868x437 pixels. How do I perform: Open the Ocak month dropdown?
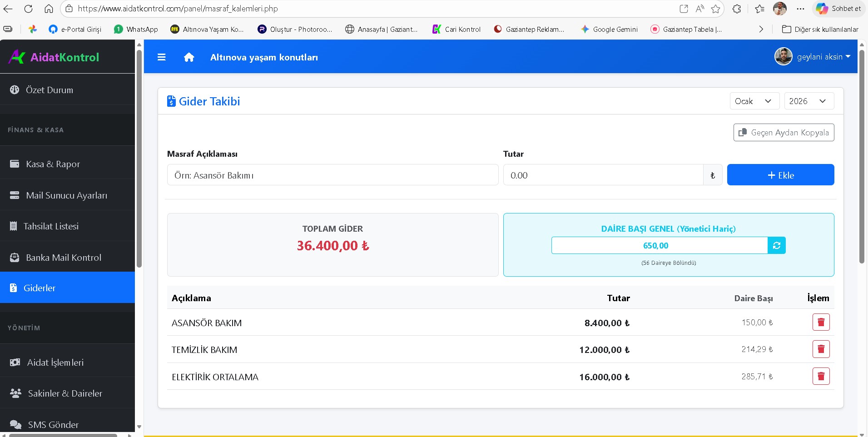click(754, 101)
